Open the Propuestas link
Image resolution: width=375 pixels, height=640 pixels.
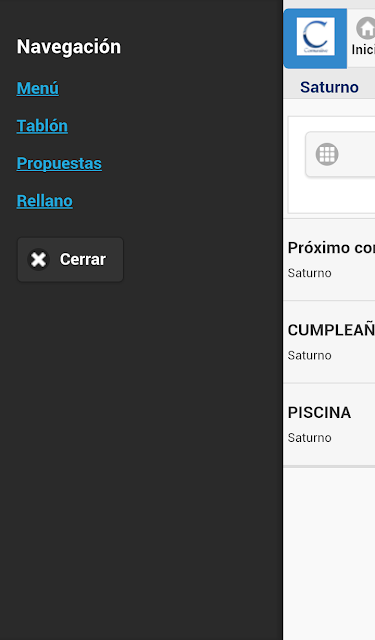point(59,163)
